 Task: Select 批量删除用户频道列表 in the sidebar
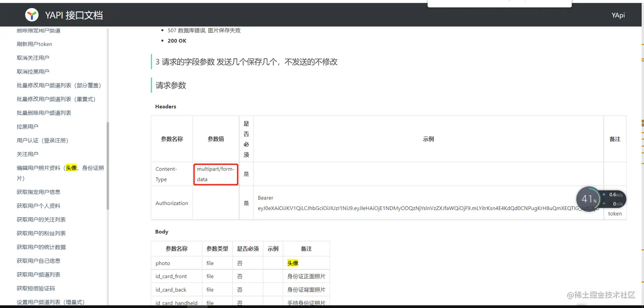point(44,113)
